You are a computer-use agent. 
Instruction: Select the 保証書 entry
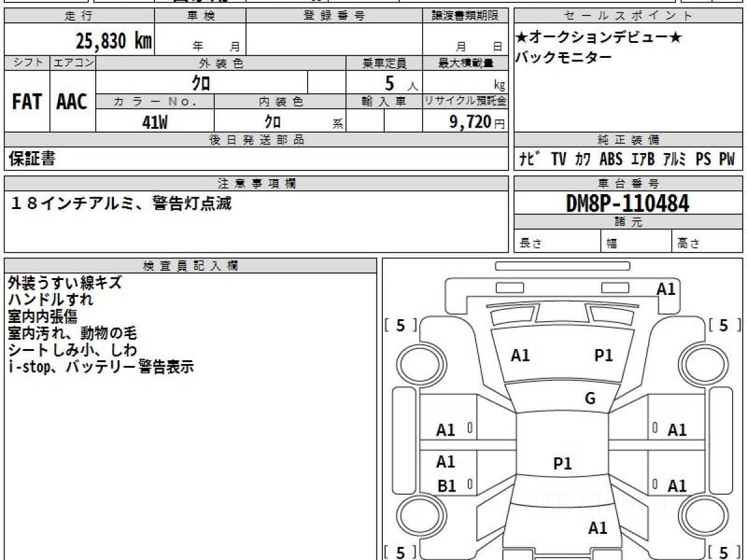click(x=32, y=159)
